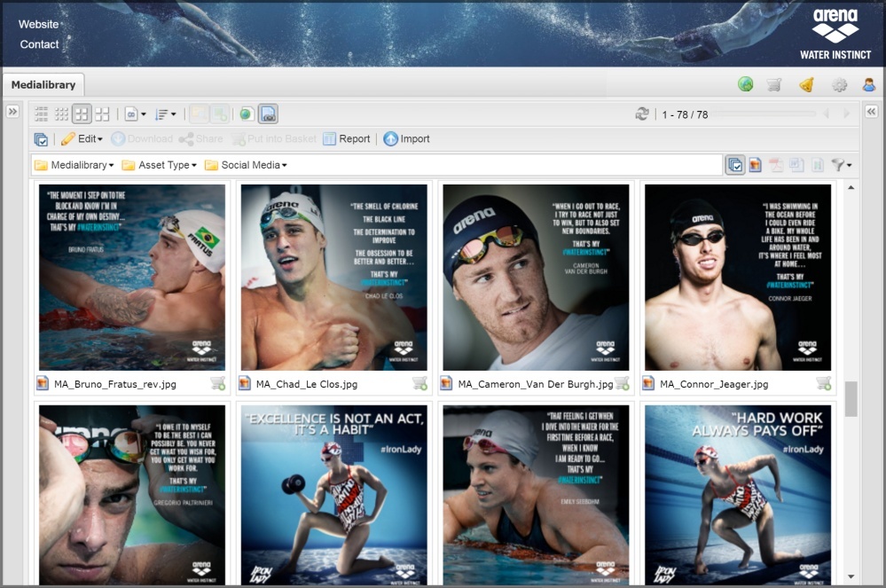Open the sort order dropdown

pos(166,114)
